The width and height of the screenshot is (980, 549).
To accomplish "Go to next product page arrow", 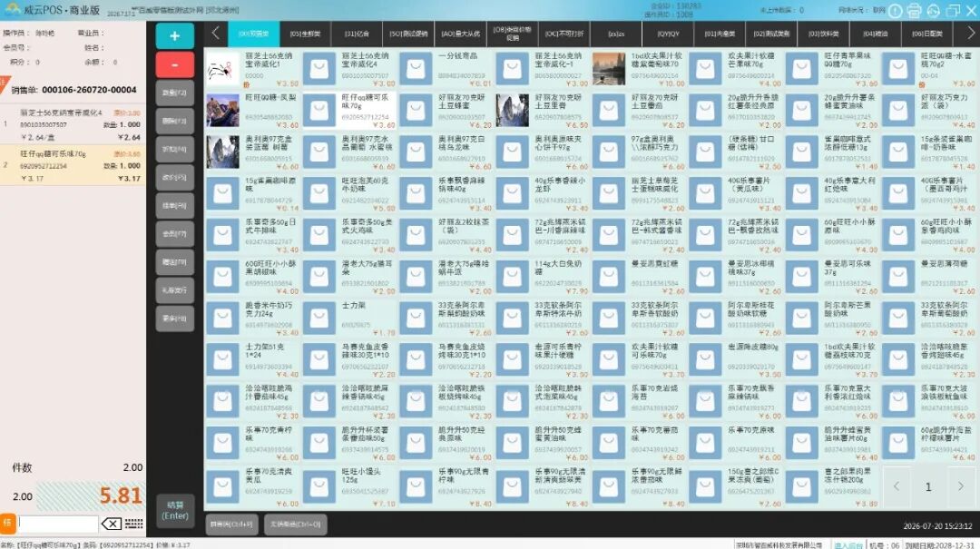I will click(x=961, y=486).
